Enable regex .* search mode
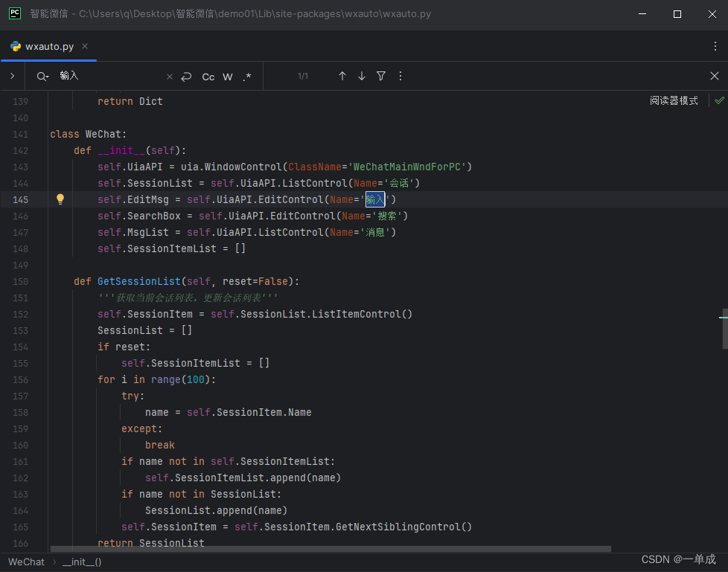This screenshot has width=728, height=572. pyautogui.click(x=247, y=76)
